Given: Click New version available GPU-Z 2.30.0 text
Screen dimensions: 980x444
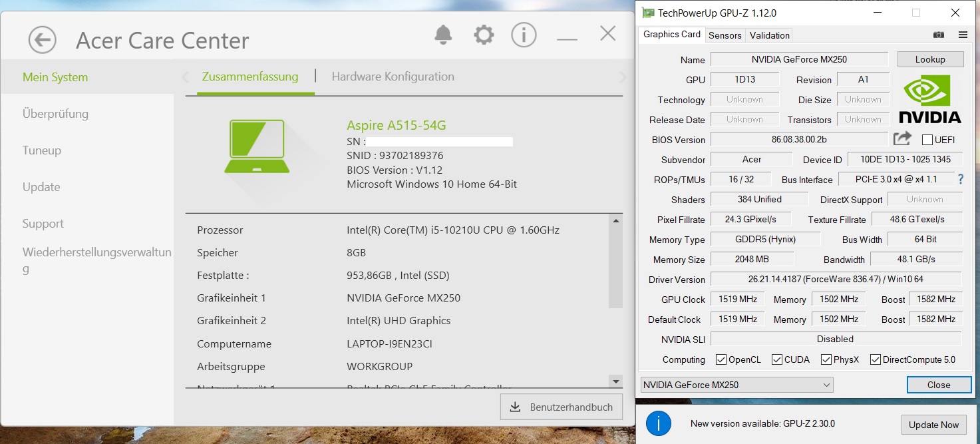Looking at the screenshot, I should 762,424.
